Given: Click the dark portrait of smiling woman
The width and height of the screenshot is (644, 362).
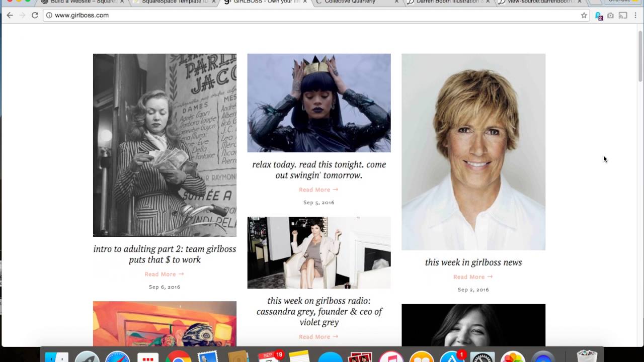Looking at the screenshot, I should coord(473,325).
